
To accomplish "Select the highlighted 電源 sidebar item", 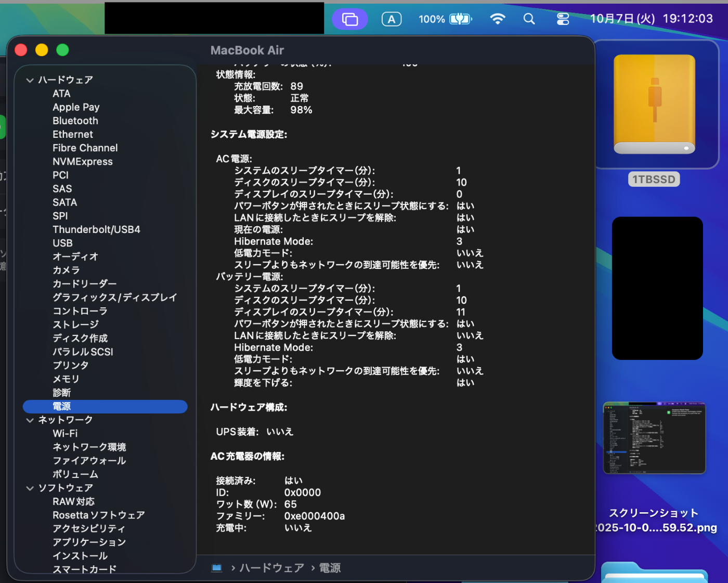I will (105, 406).
